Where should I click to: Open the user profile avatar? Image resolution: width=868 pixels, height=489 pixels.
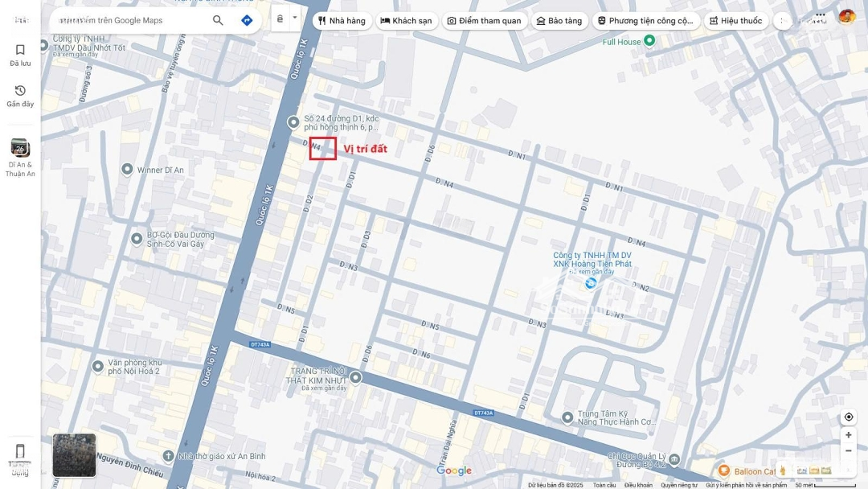[846, 17]
